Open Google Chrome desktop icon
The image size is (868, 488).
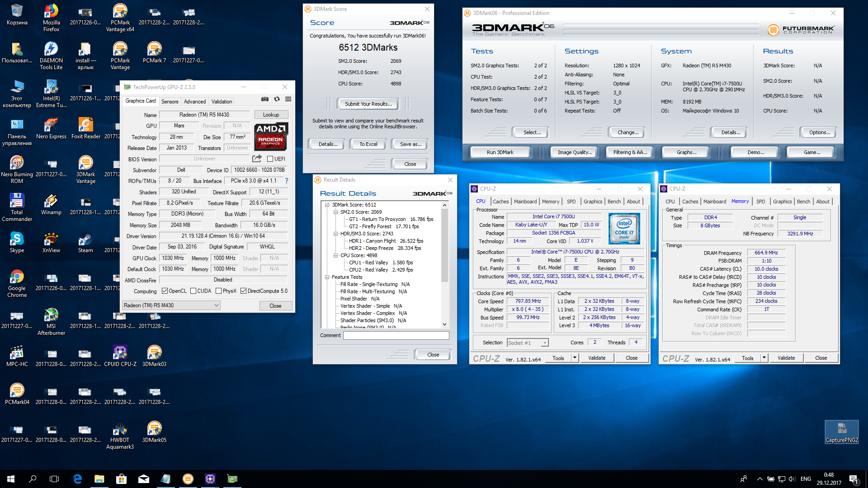click(17, 283)
